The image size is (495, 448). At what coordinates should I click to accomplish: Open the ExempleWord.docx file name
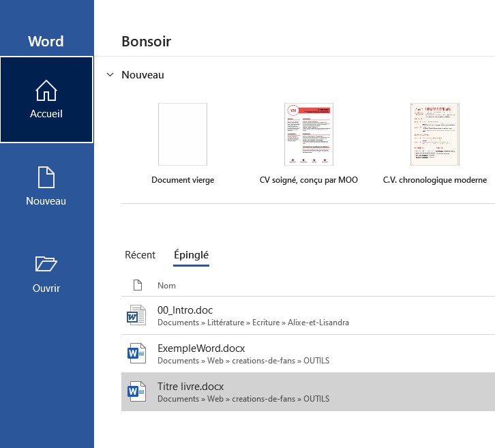tap(200, 348)
